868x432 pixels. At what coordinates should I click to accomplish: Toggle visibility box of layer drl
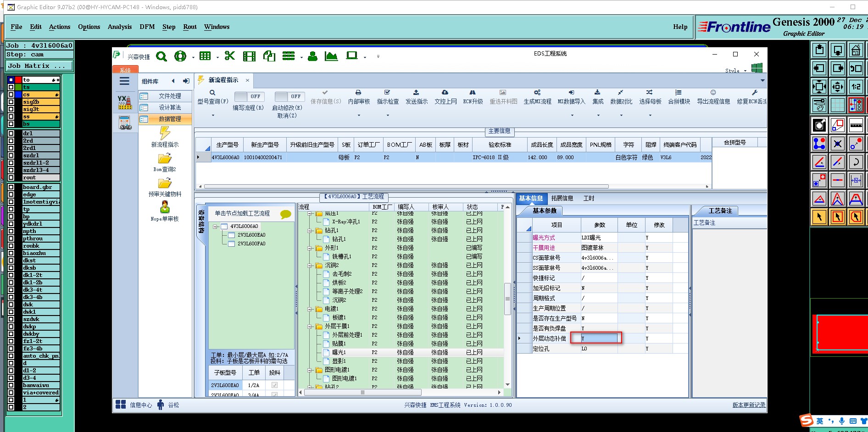11,133
